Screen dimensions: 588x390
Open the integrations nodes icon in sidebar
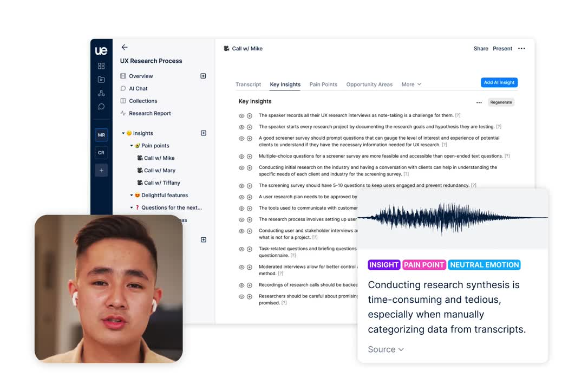101,93
